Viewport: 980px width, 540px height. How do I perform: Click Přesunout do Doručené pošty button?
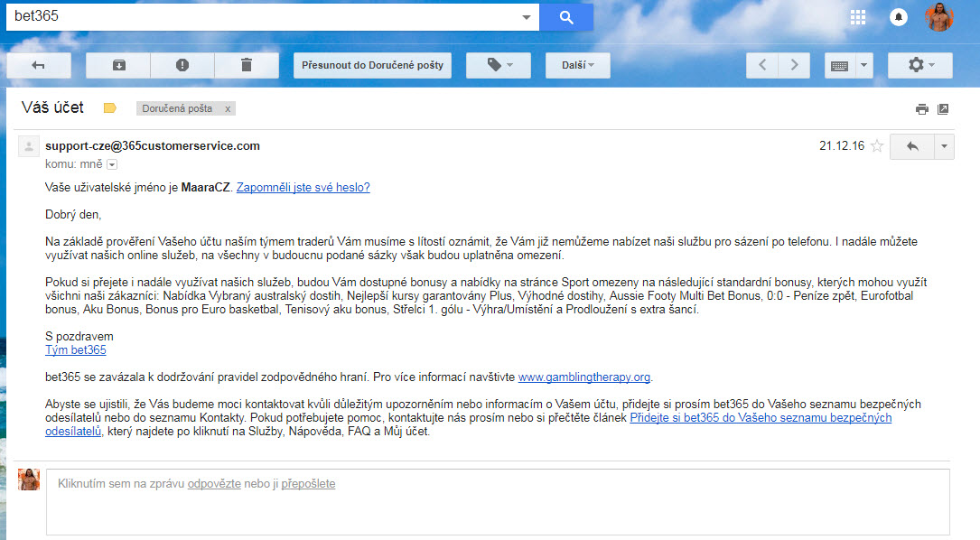coord(372,65)
